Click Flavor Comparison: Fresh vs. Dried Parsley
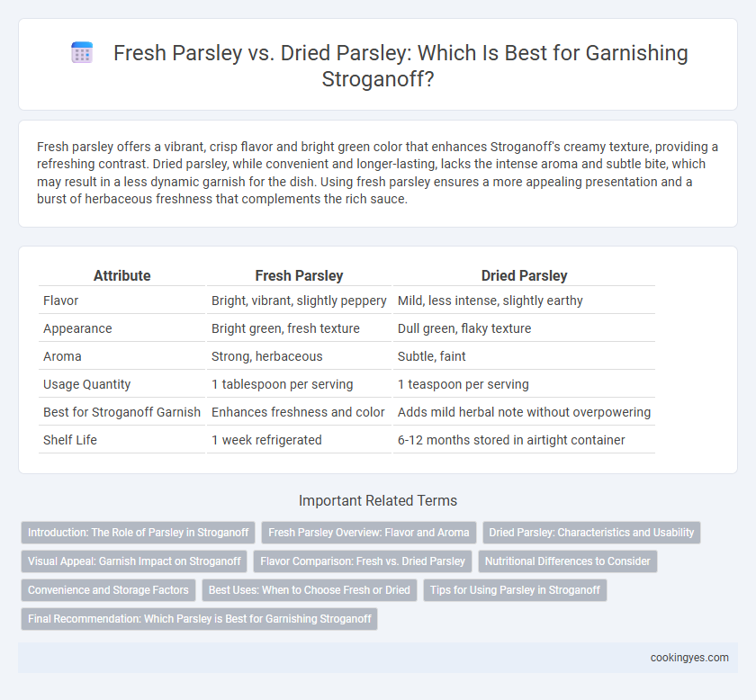 coord(363,561)
